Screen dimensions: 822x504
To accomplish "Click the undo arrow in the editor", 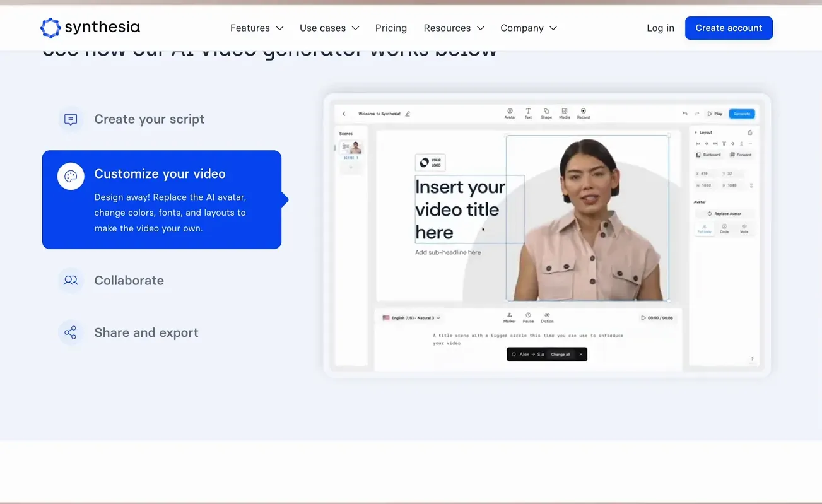I will pos(685,114).
